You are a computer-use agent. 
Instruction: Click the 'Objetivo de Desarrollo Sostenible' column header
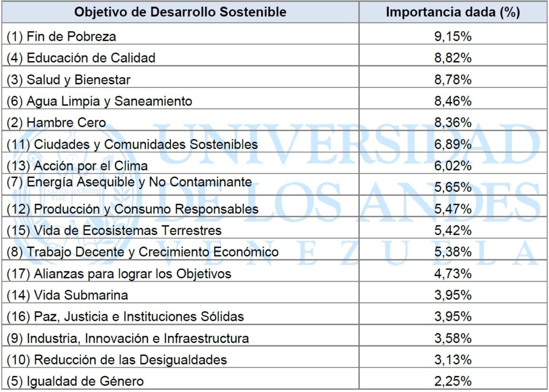pyautogui.click(x=180, y=12)
